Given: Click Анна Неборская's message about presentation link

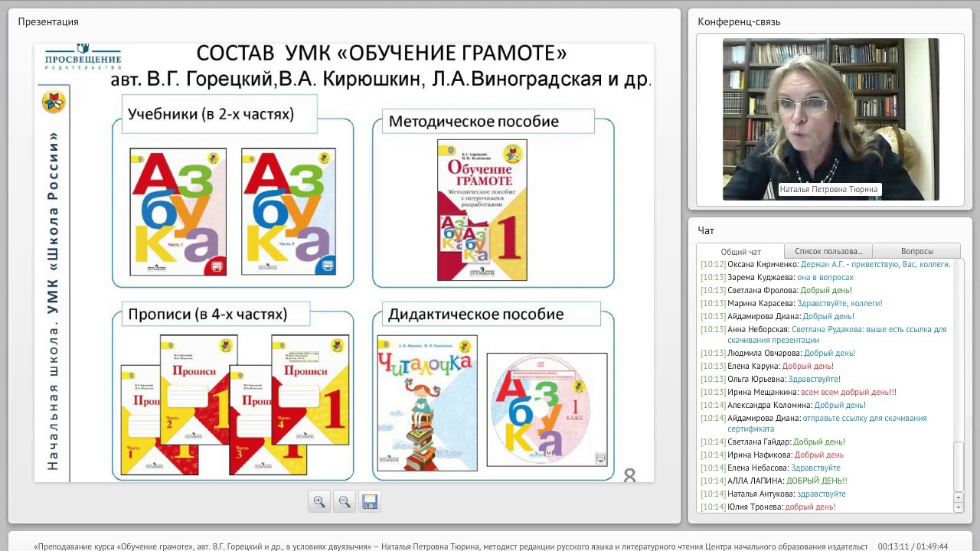Looking at the screenshot, I should pos(825,334).
